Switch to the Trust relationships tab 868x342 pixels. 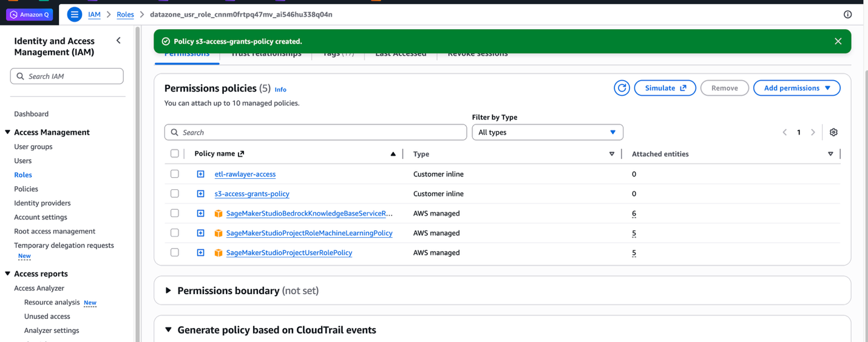[x=266, y=54]
